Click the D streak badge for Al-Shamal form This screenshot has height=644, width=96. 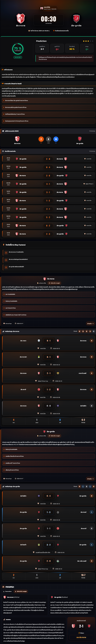(x=94, y=331)
